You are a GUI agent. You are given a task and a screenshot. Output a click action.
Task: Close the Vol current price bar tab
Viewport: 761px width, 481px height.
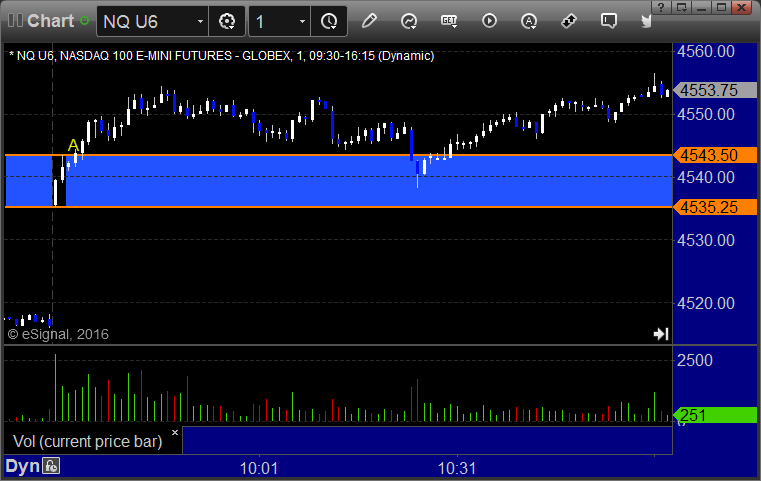tap(175, 432)
